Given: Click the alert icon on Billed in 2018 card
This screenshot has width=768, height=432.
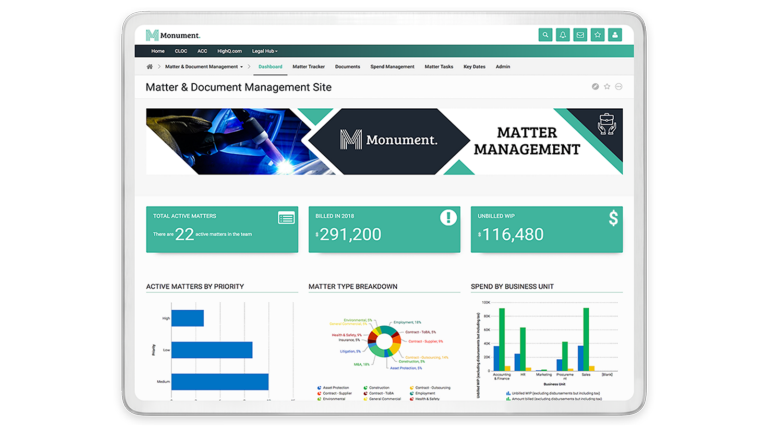Looking at the screenshot, I should [x=448, y=217].
